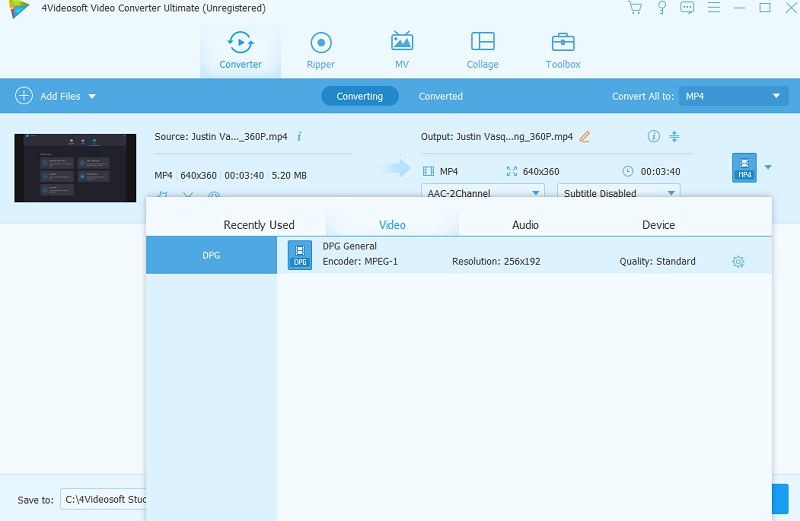Image resolution: width=800 pixels, height=521 pixels.
Task: Open the Subtitle Disabled dropdown
Action: tap(618, 191)
